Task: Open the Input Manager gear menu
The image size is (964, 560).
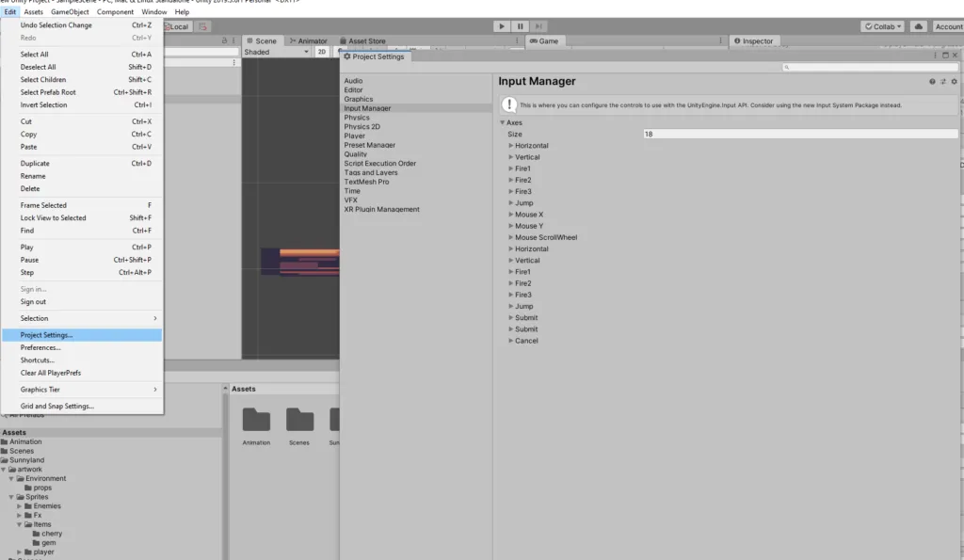Action: pyautogui.click(x=955, y=81)
